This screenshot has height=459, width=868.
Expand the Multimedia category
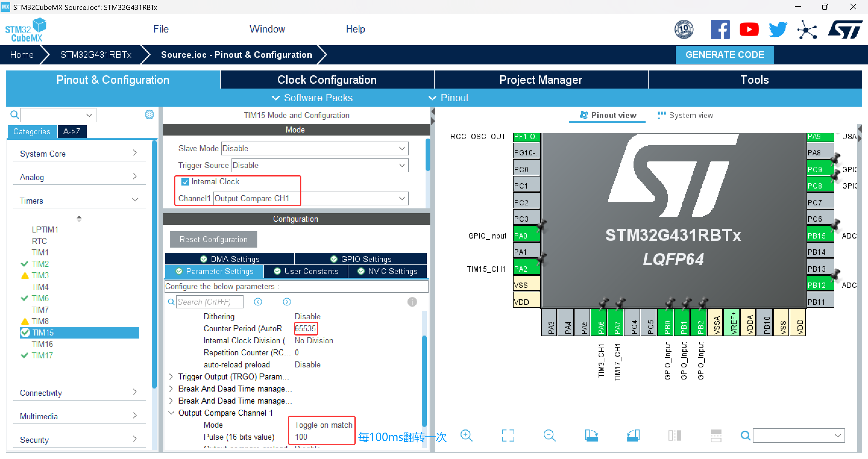(x=80, y=416)
